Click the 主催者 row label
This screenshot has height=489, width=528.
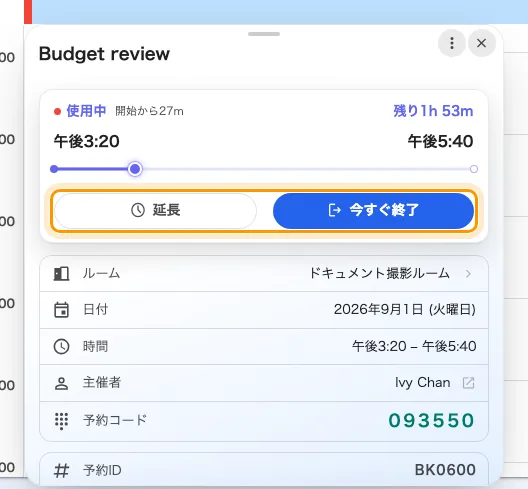pos(102,383)
